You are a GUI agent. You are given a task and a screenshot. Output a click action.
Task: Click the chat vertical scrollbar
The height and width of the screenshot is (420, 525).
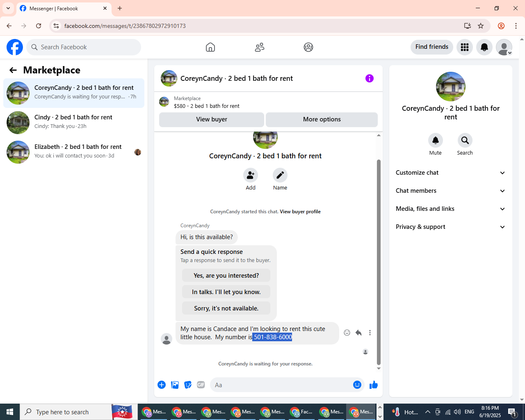379,262
